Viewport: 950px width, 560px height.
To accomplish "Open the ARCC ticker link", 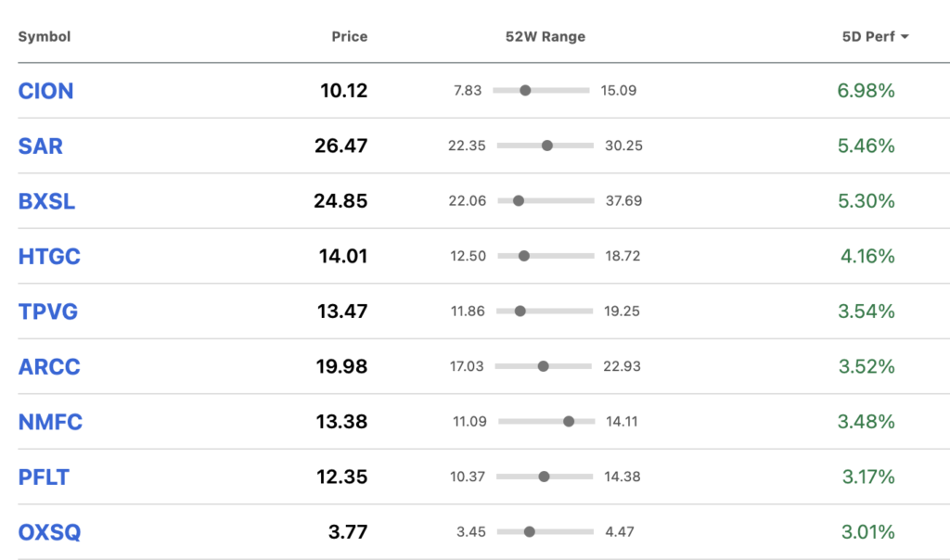I will pos(49,366).
